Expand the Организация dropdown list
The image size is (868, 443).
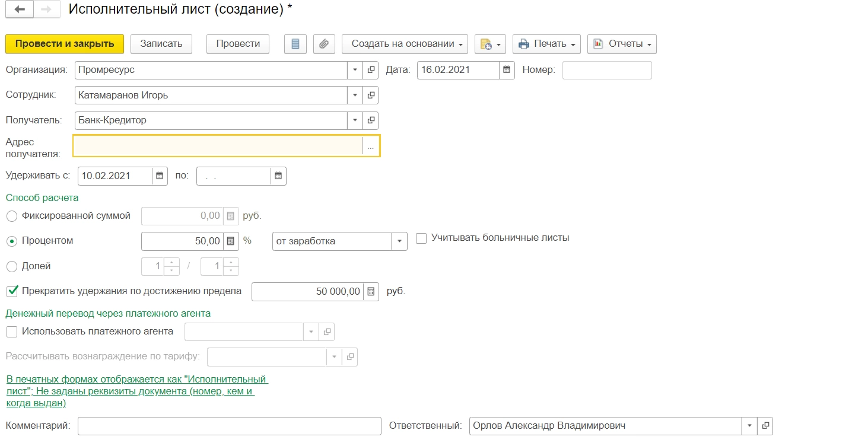pos(355,70)
